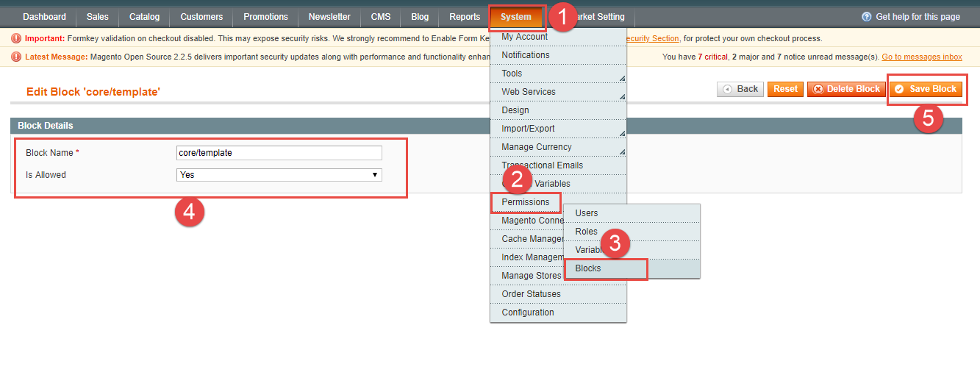Open the Is Allowed dropdown
Viewport: 980px width, 375px height.
coord(279,175)
